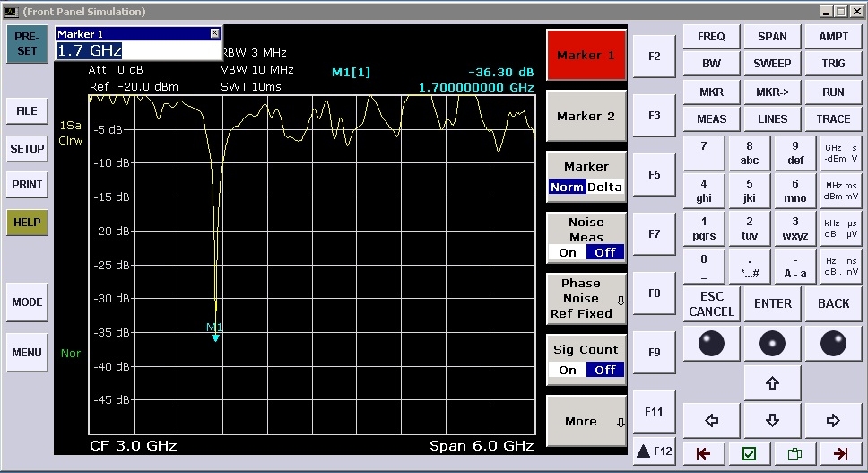Click the F9 function key
868x473 pixels.
(x=654, y=352)
